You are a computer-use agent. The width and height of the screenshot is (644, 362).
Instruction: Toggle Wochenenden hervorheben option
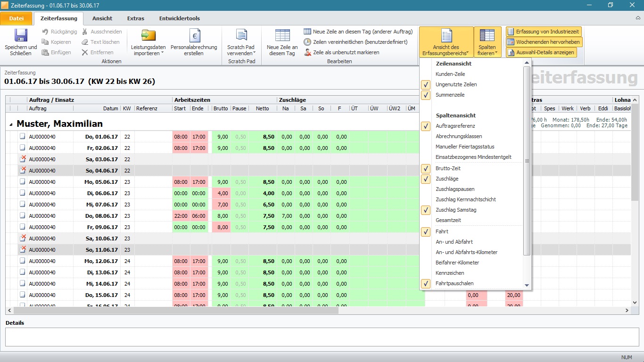coord(544,42)
